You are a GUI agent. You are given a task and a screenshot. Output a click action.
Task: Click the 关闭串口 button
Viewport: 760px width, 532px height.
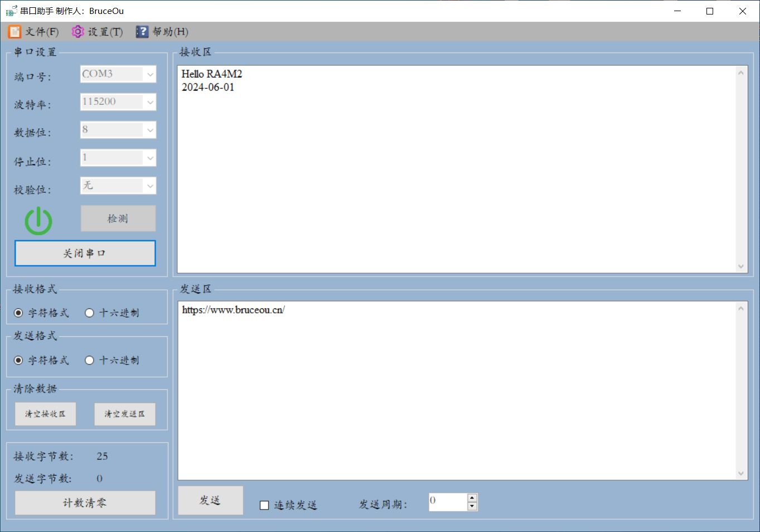pyautogui.click(x=85, y=253)
